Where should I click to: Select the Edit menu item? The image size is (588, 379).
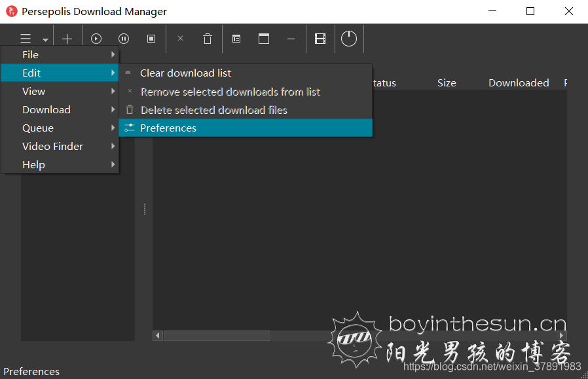tap(60, 73)
